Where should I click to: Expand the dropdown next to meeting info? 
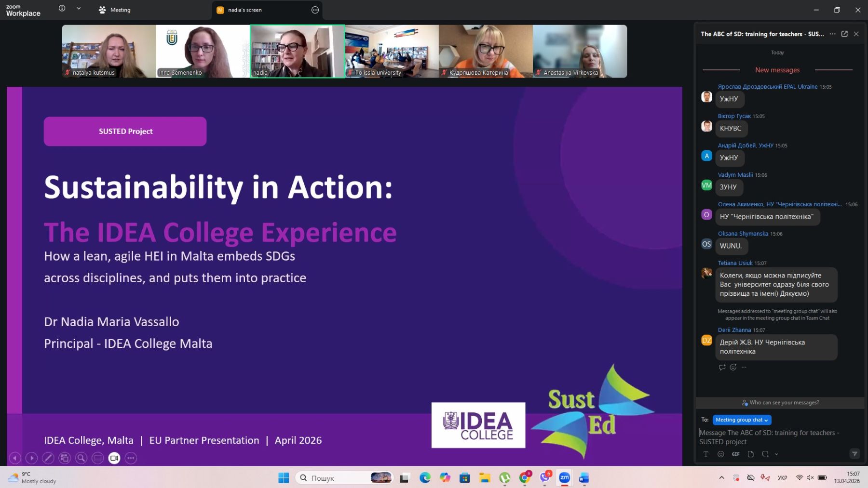click(79, 9)
